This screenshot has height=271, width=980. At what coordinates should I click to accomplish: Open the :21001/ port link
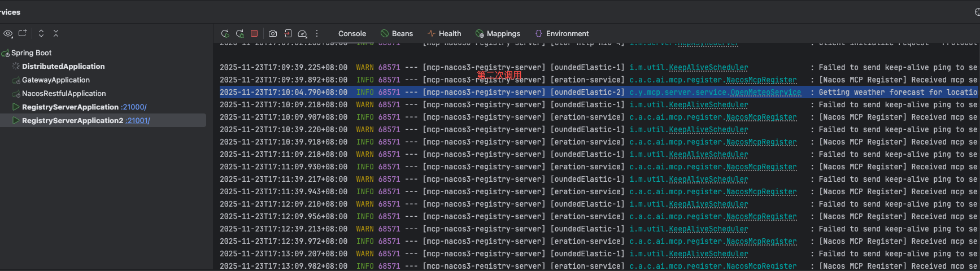[x=138, y=121]
